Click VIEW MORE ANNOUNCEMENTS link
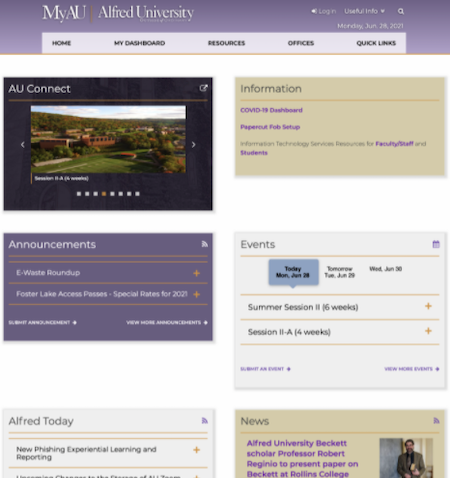The width and height of the screenshot is (450, 478). tap(167, 322)
